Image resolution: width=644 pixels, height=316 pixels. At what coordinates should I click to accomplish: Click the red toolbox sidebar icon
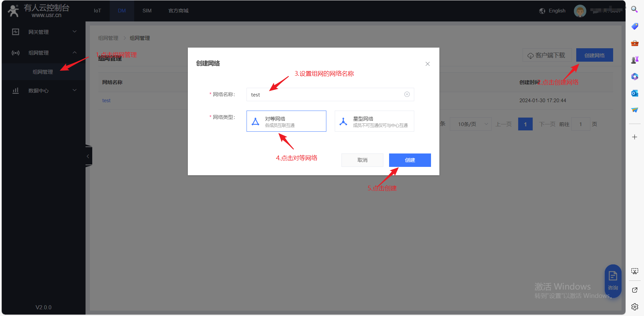coord(634,43)
